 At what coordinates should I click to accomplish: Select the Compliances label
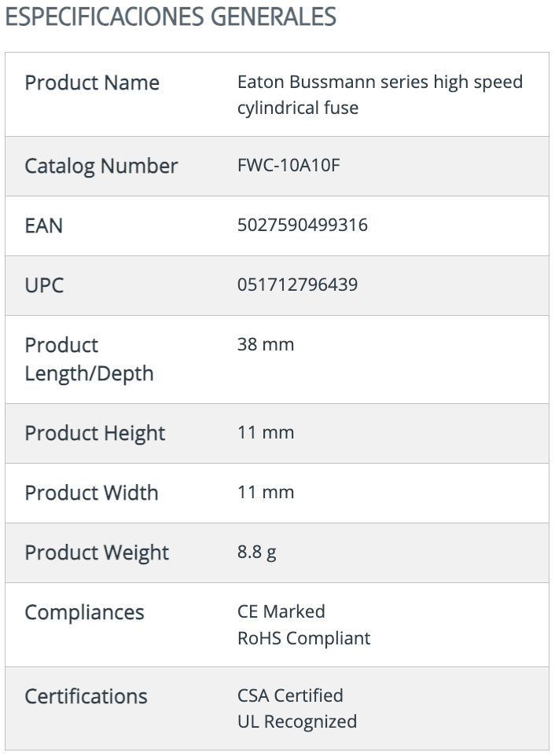[84, 613]
